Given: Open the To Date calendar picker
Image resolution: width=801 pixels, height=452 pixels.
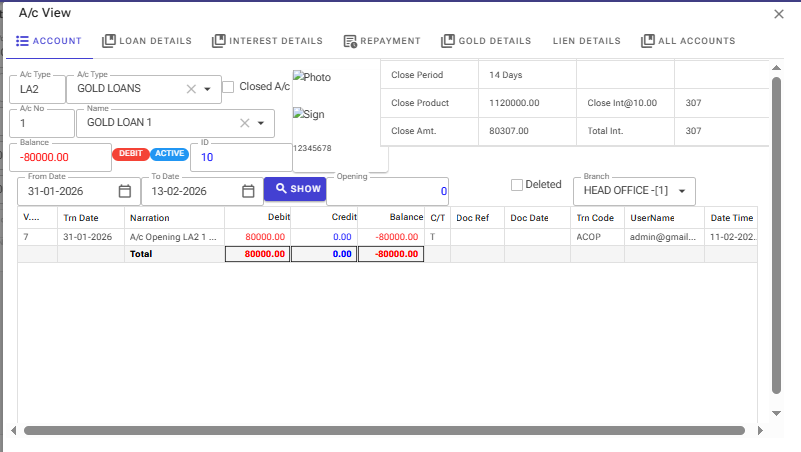Looking at the screenshot, I should coord(248,191).
